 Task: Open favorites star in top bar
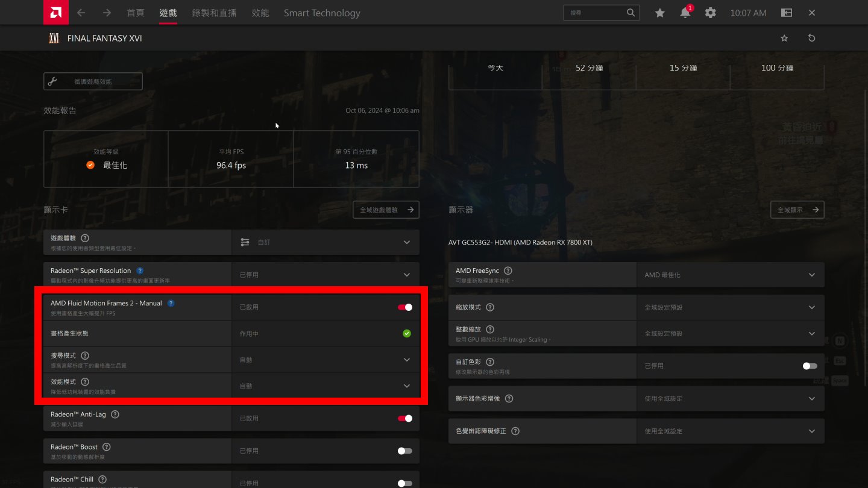(x=660, y=13)
